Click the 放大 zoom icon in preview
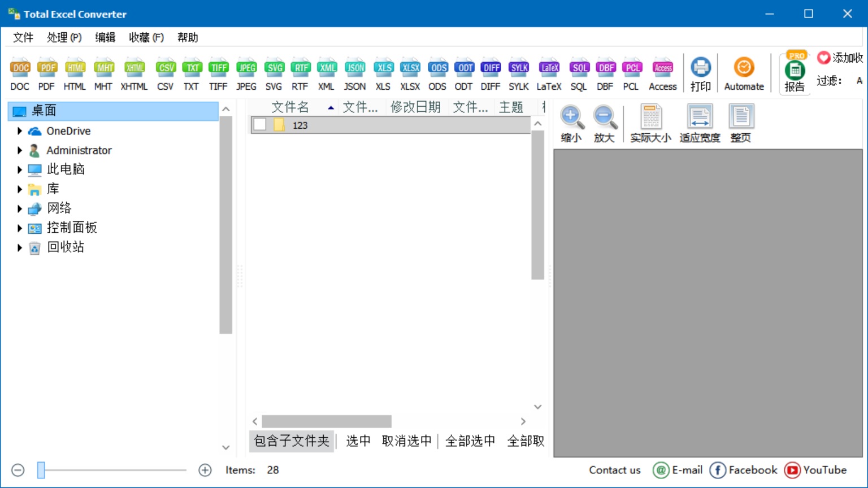This screenshot has height=488, width=868. tap(604, 124)
